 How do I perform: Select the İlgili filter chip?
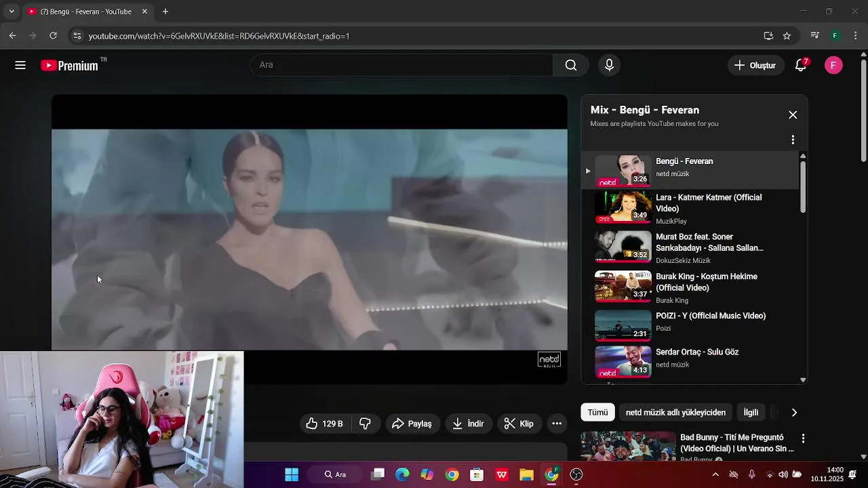pyautogui.click(x=751, y=412)
